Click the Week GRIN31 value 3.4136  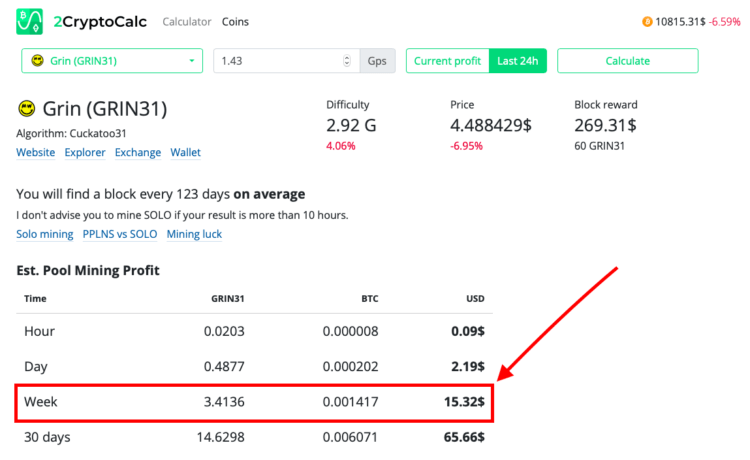[224, 402]
